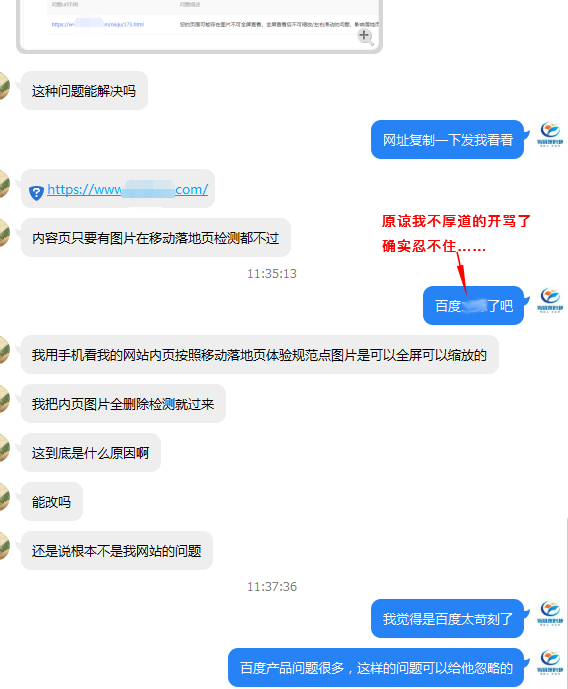
Task: Click contact avatar beside 这种问题能解决吗
Action: click(4, 86)
